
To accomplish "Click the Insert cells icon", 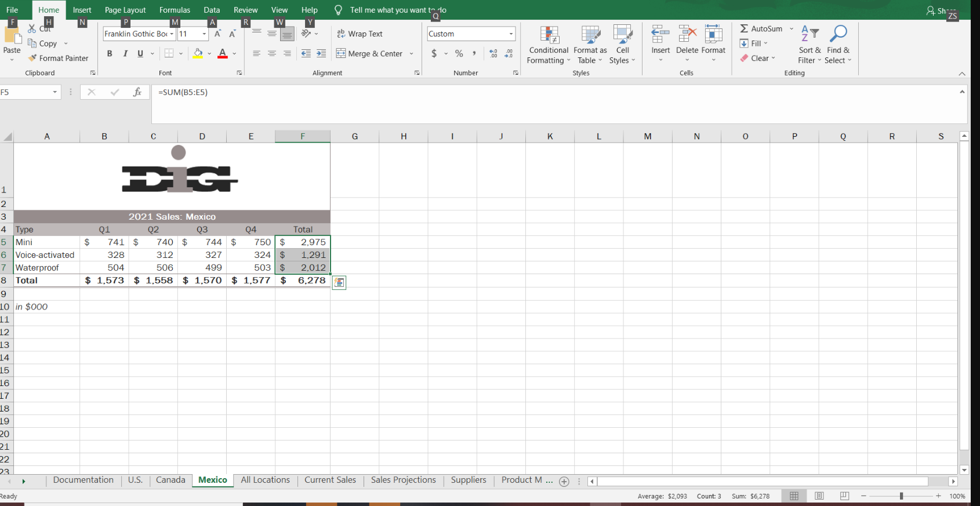I will [660, 34].
